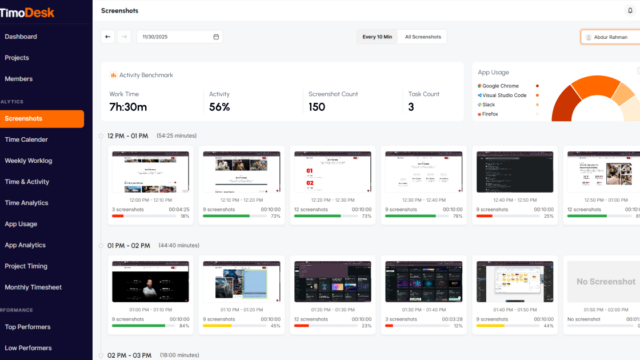Open Dashboard in the sidebar

[x=21, y=37]
